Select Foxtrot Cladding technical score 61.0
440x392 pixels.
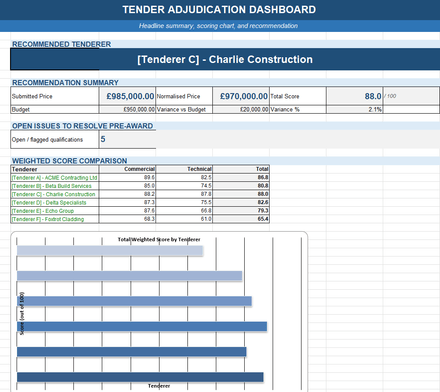click(184, 219)
